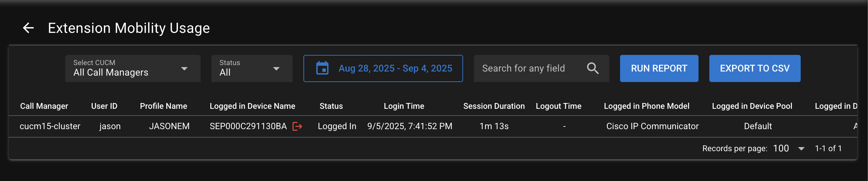The height and width of the screenshot is (181, 868).
Task: Expand the Status filter dropdown
Action: point(252,68)
